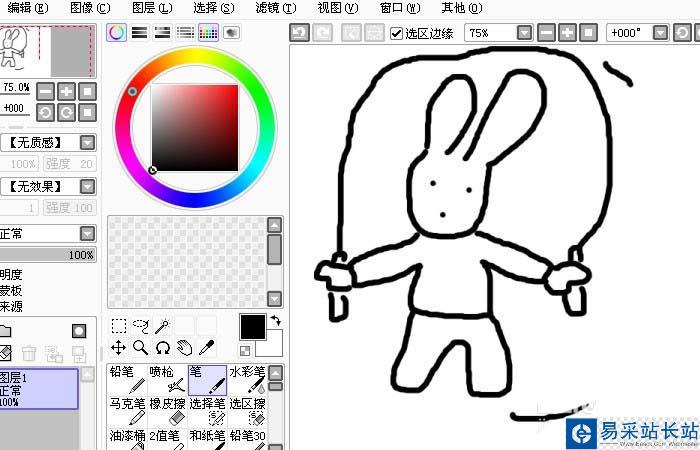Toggle the scratchpad panel button
Viewport: 700px width, 450px height.
[x=231, y=33]
